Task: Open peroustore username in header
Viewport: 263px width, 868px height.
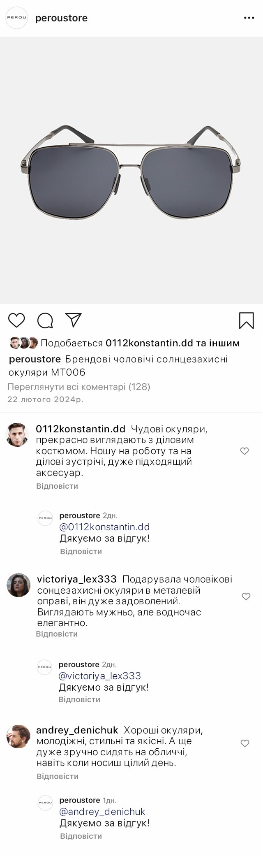Action: tap(61, 18)
